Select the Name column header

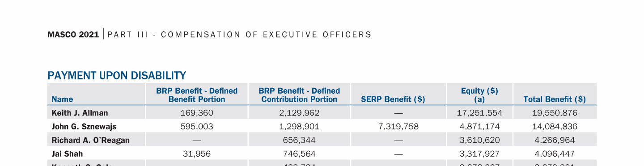(x=62, y=100)
